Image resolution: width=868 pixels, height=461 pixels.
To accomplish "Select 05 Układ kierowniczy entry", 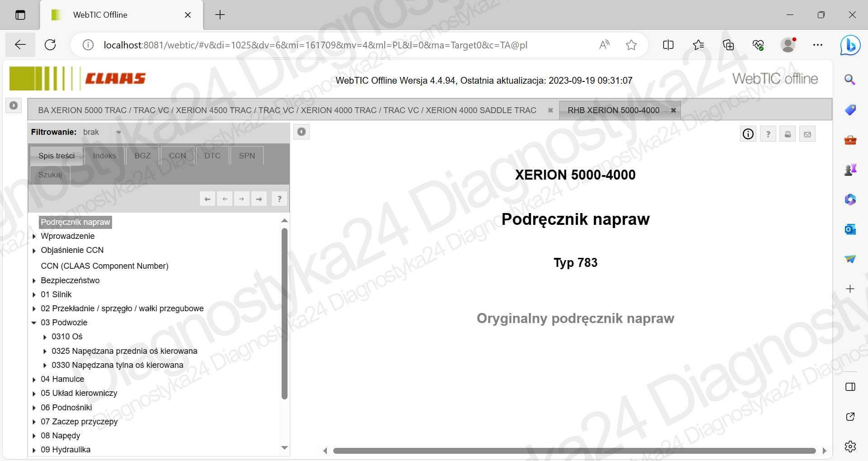I will pyautogui.click(x=79, y=393).
